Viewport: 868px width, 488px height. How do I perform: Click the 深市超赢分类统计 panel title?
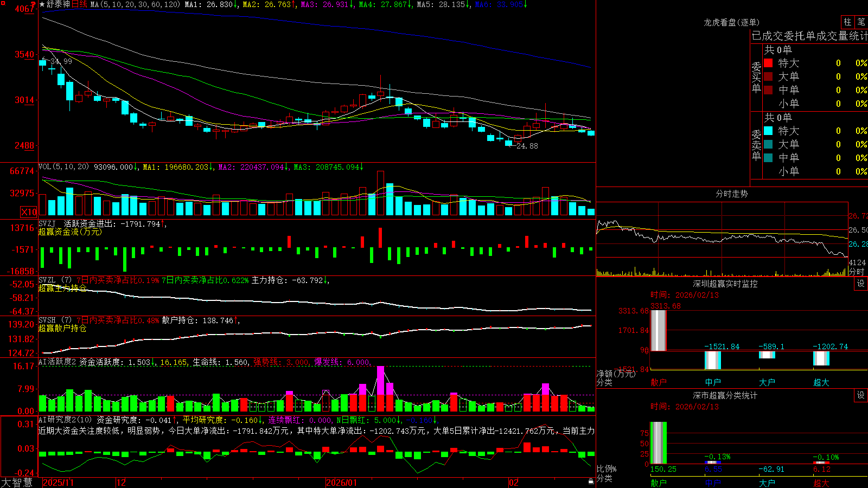725,395
